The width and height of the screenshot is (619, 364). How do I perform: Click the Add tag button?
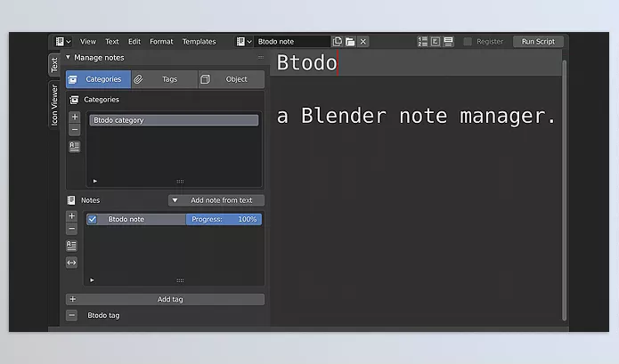pos(165,299)
